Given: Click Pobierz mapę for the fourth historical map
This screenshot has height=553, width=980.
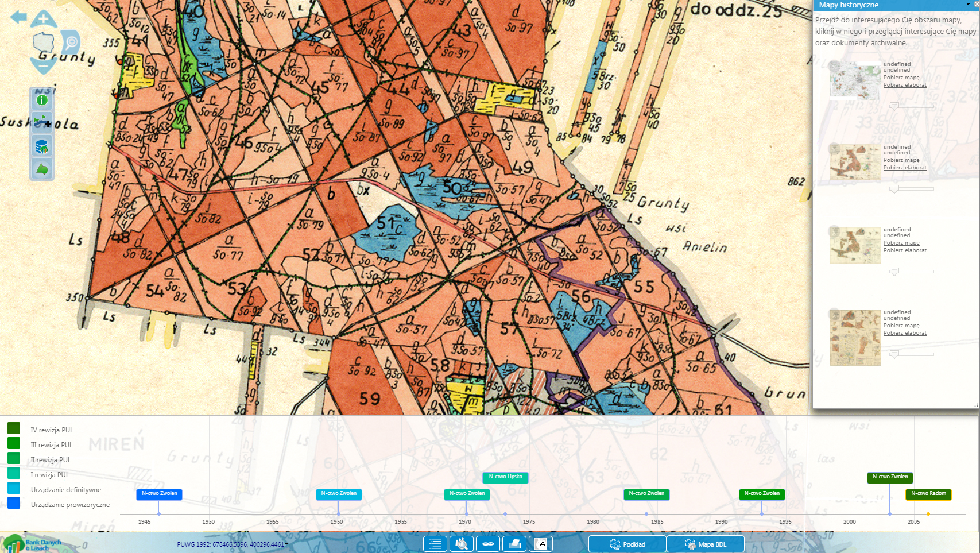Looking at the screenshot, I should pos(901,326).
